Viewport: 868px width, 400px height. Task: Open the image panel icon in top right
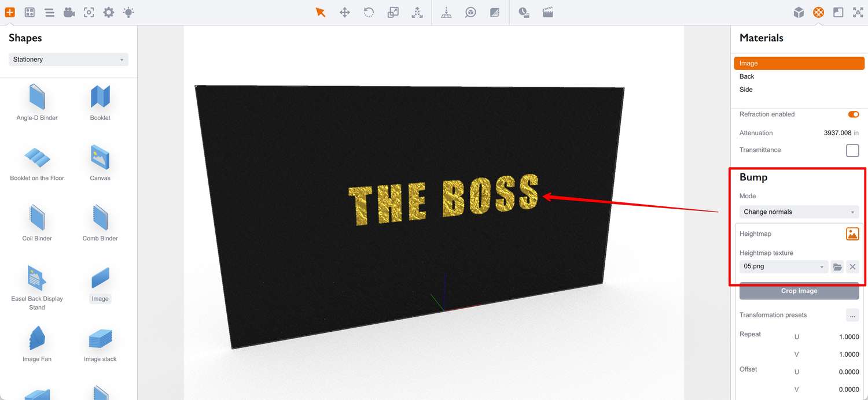pos(838,12)
